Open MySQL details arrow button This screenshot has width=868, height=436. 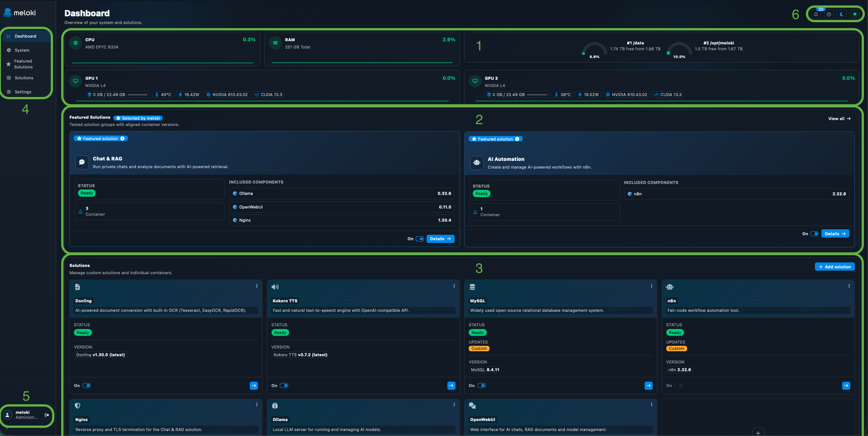point(649,386)
